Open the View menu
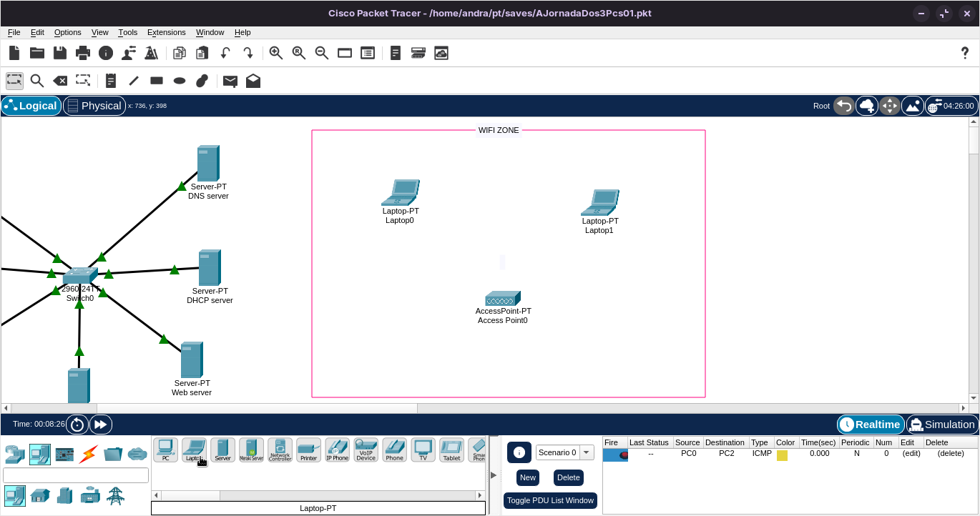 coord(100,32)
